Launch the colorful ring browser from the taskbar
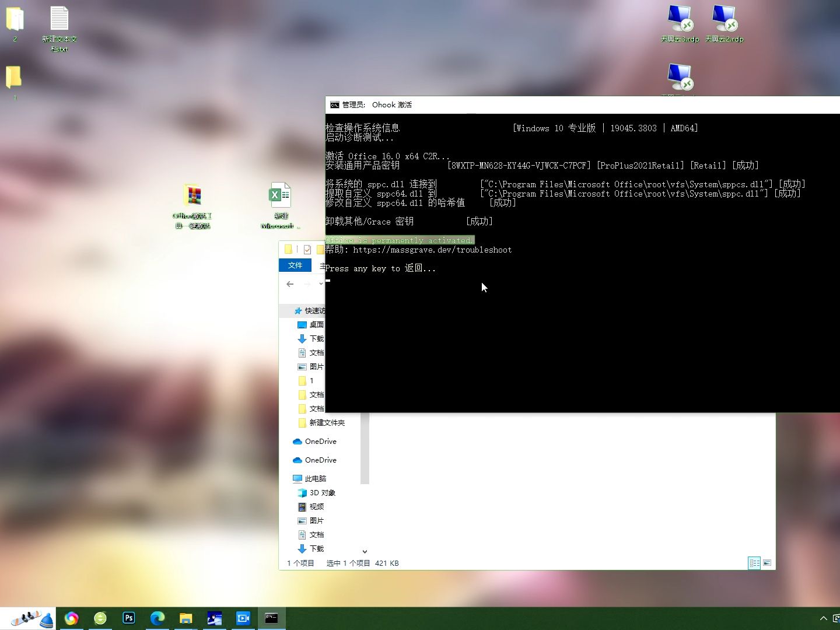The height and width of the screenshot is (630, 840). (x=72, y=618)
